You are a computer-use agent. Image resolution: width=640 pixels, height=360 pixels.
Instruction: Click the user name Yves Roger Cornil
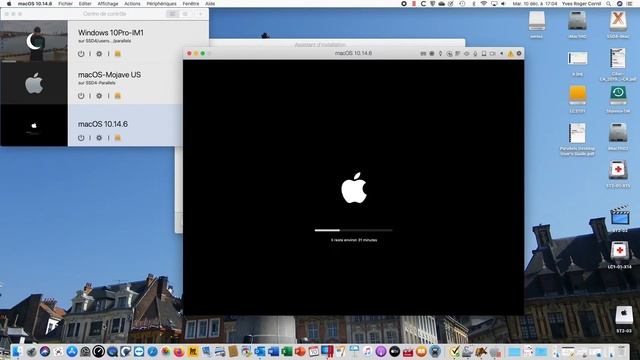click(x=581, y=4)
